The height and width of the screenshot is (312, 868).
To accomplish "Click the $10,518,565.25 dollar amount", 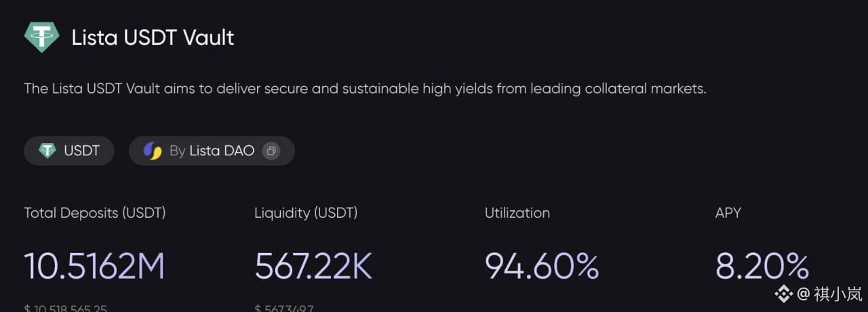I will [66, 308].
